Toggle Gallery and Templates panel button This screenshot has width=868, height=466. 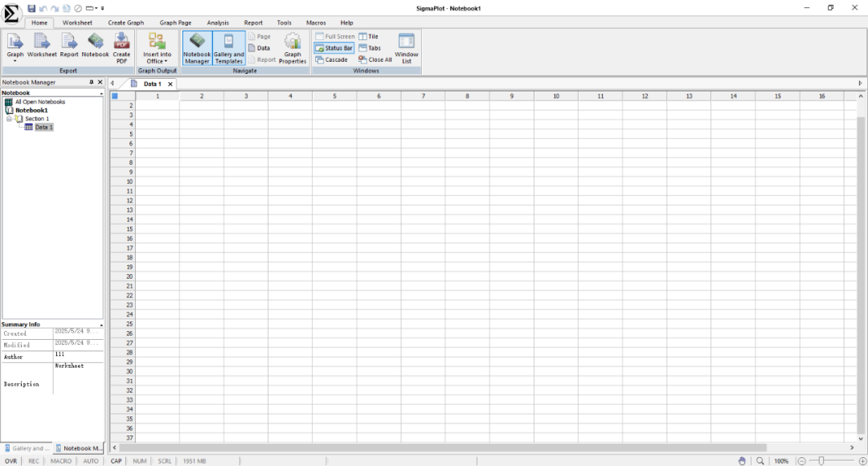229,48
